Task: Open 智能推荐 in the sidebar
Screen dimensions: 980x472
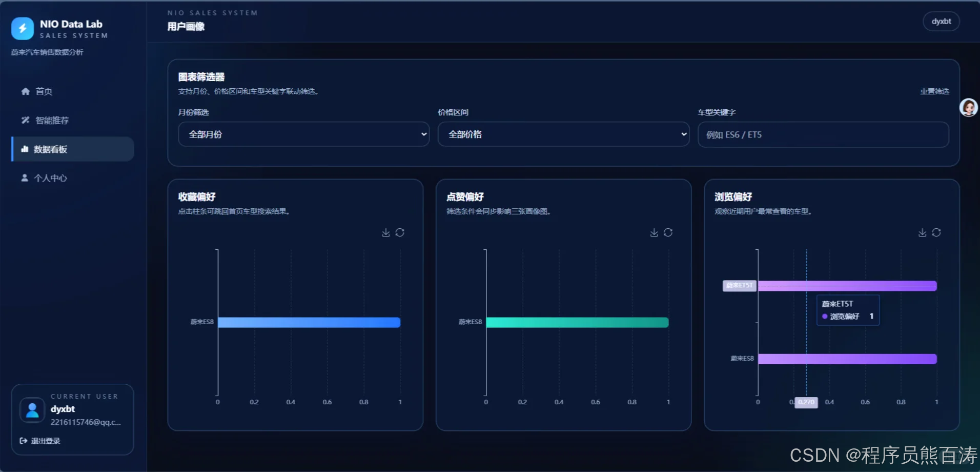Action: [x=73, y=120]
